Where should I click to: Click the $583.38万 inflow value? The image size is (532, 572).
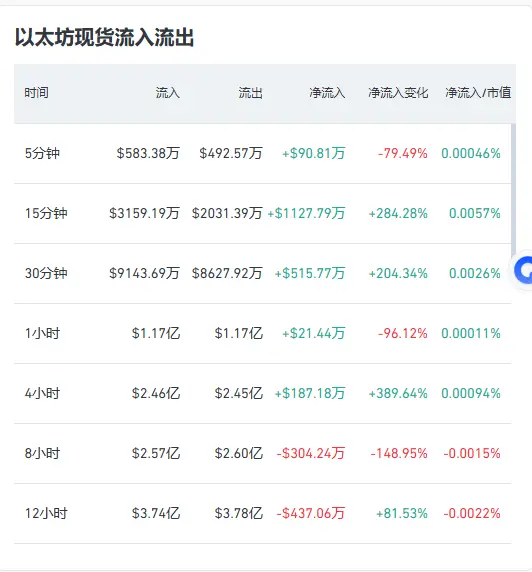point(148,153)
